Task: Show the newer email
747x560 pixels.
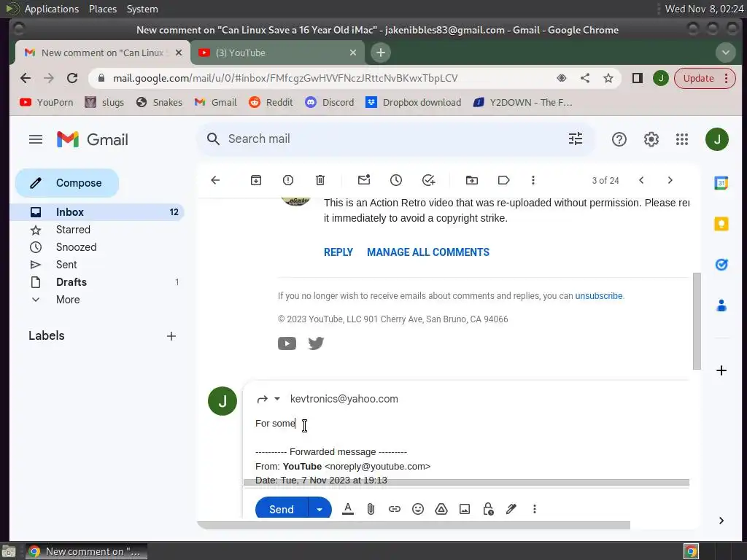Action: [x=641, y=180]
